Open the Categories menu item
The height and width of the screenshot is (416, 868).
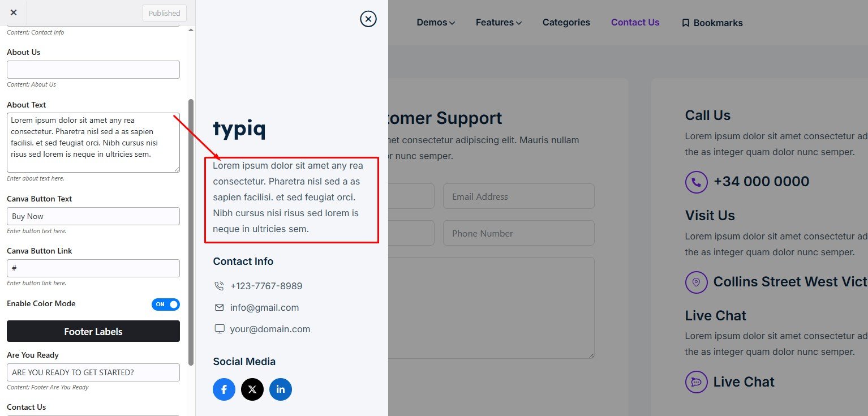coord(566,23)
